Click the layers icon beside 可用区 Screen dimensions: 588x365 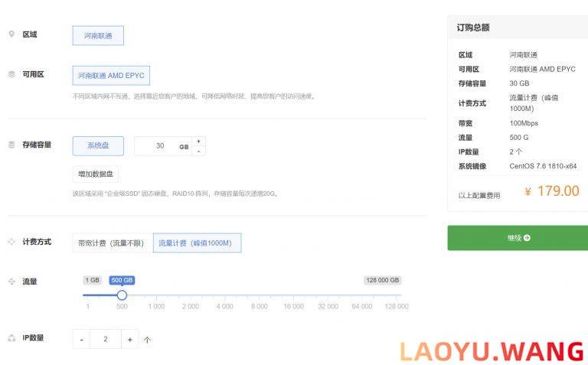pos(11,74)
